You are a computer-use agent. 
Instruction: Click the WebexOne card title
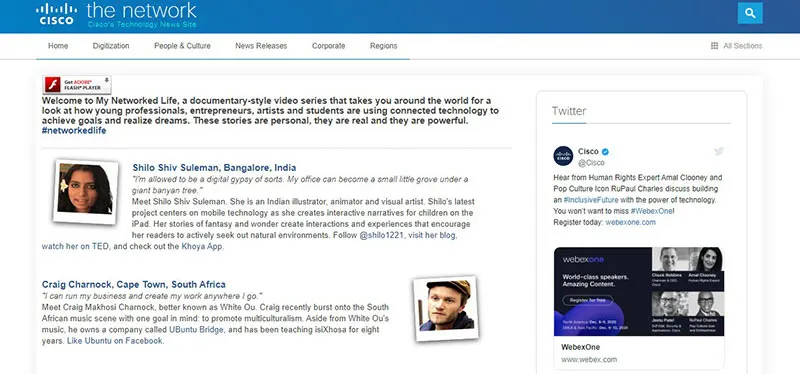581,347
